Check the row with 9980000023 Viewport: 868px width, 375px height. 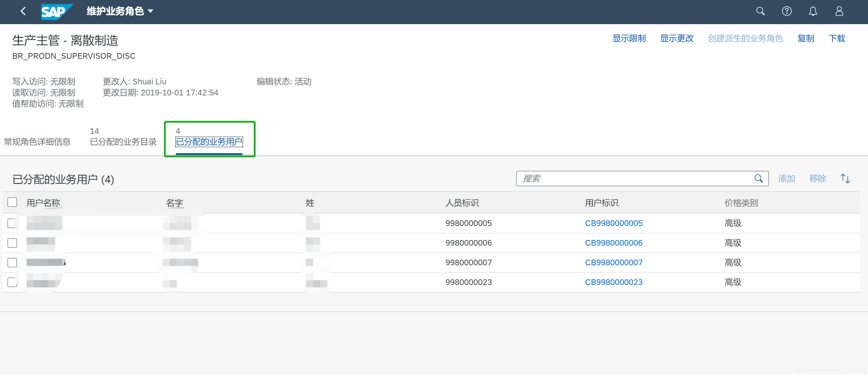[x=12, y=282]
